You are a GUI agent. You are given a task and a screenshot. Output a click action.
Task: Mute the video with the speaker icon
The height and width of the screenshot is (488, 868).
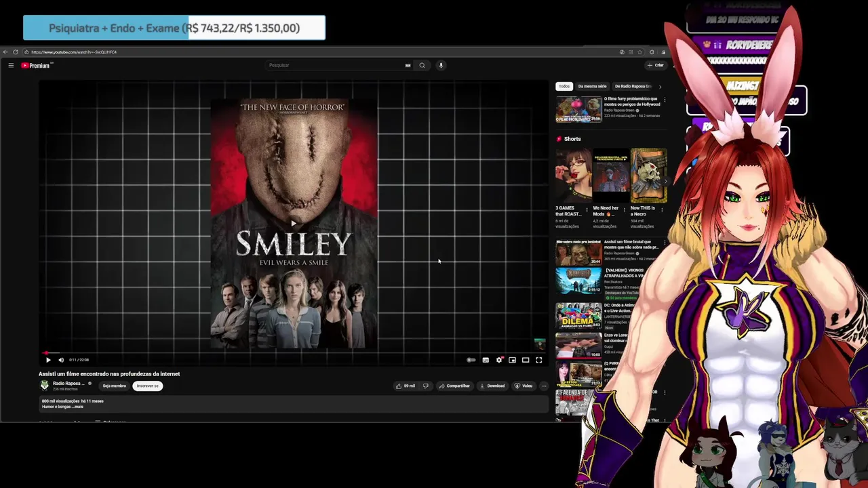click(61, 360)
